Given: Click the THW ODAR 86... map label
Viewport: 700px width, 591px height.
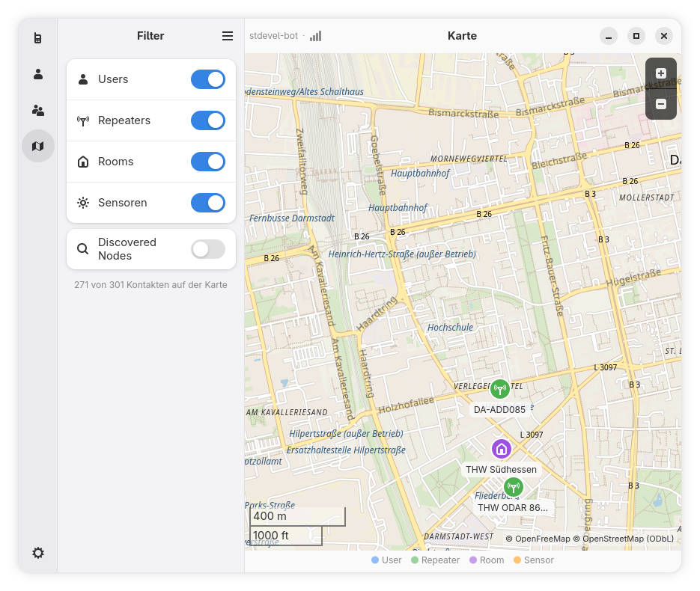Looking at the screenshot, I should coord(513,508).
